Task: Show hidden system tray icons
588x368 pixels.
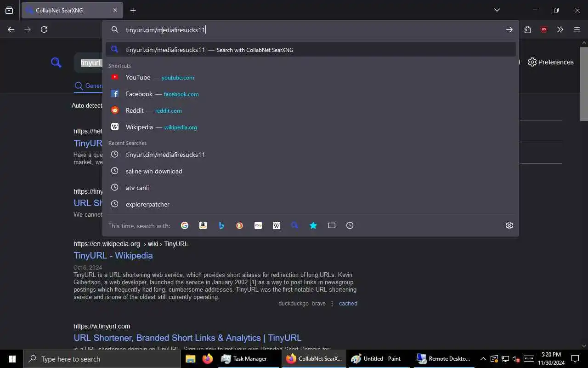Action: pos(483,359)
